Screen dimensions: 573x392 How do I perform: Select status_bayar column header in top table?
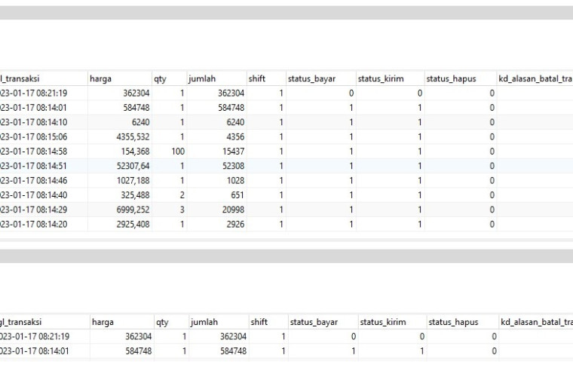coord(321,78)
